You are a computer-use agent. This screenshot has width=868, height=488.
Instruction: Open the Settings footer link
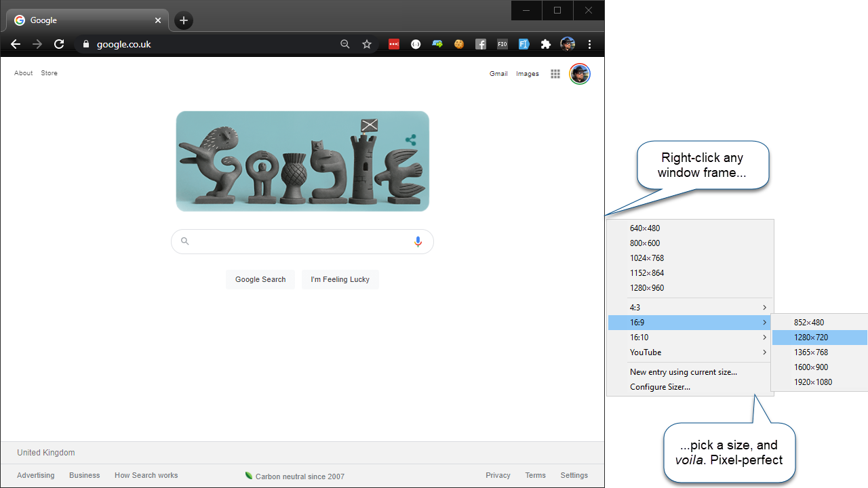click(x=574, y=475)
